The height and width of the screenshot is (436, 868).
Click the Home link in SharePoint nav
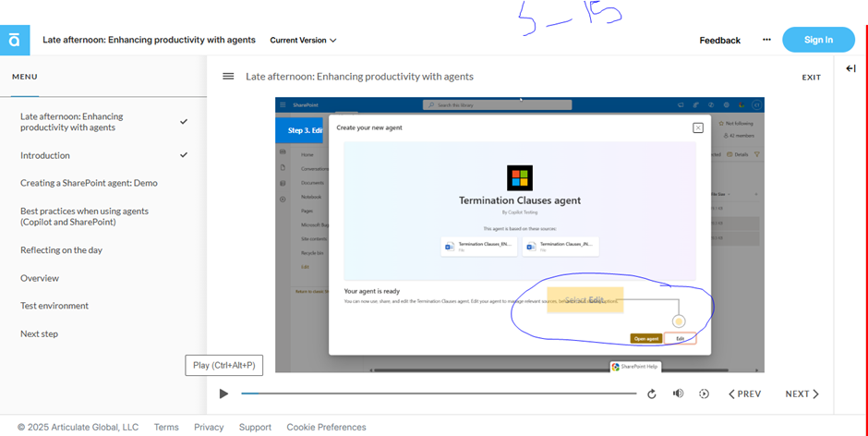[307, 155]
